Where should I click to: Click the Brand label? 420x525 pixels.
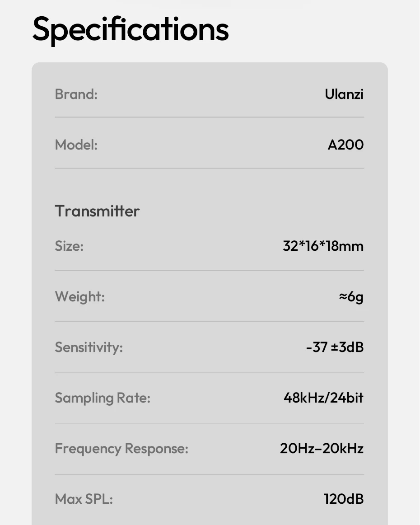coord(76,94)
